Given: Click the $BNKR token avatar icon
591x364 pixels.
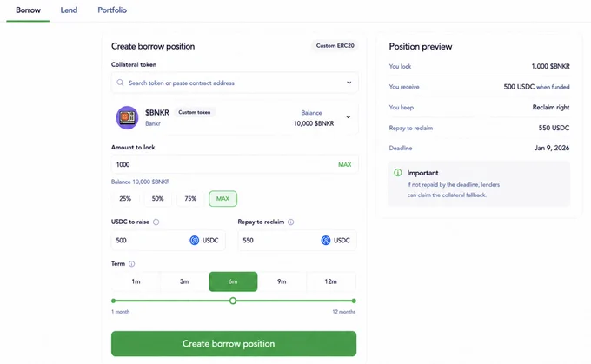Looking at the screenshot, I should 127,117.
